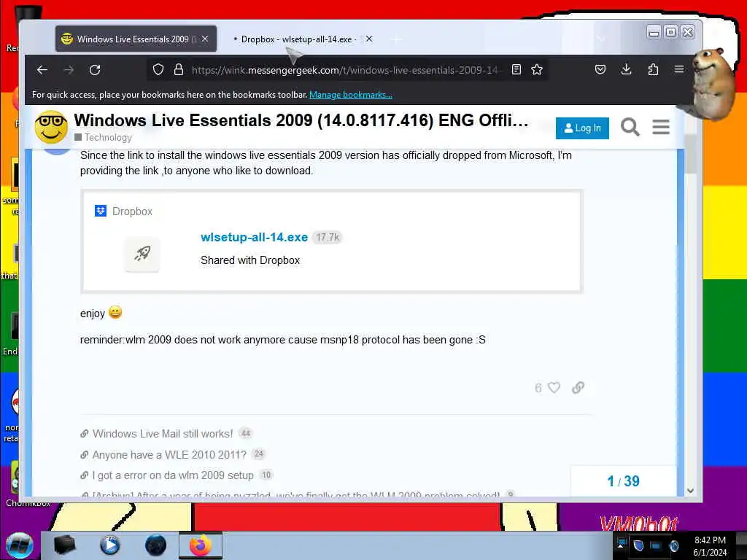Click the padlock site security icon
The image size is (747, 560).
179,69
